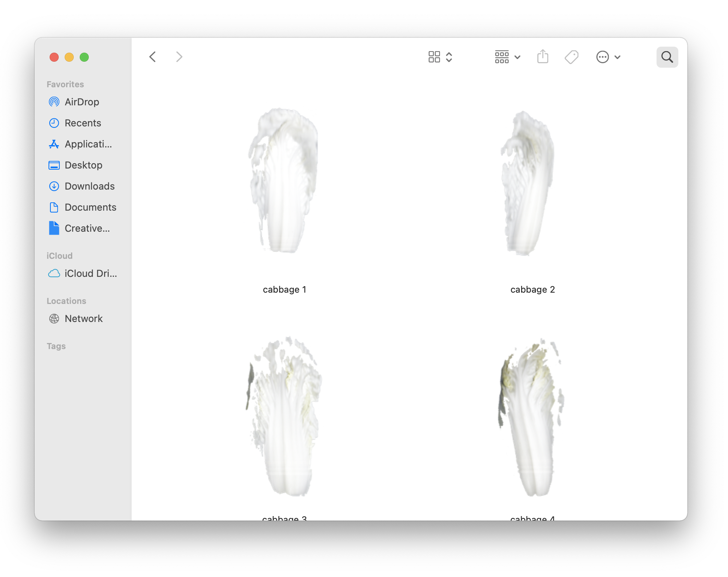Select Desktop in the sidebar
This screenshot has height=577, width=728.
pyautogui.click(x=83, y=165)
